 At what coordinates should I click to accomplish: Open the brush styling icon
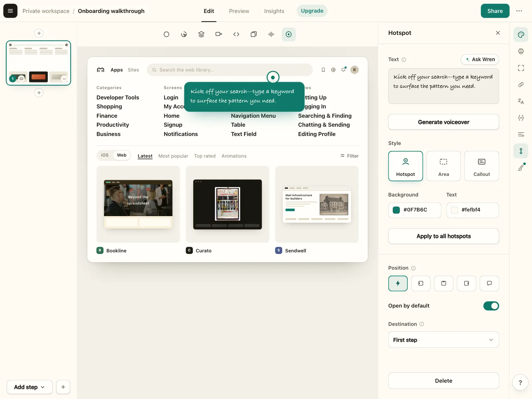(x=521, y=168)
